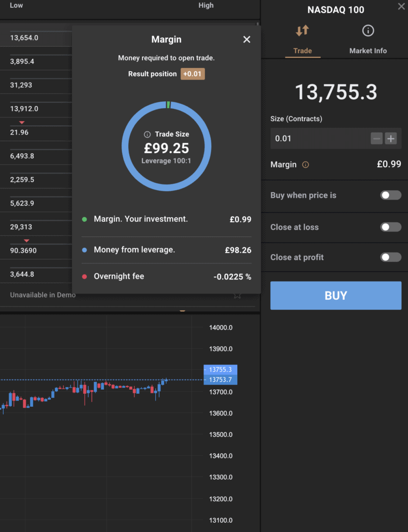
Task: Select the 3,895.4 row in list
Action: (36, 61)
